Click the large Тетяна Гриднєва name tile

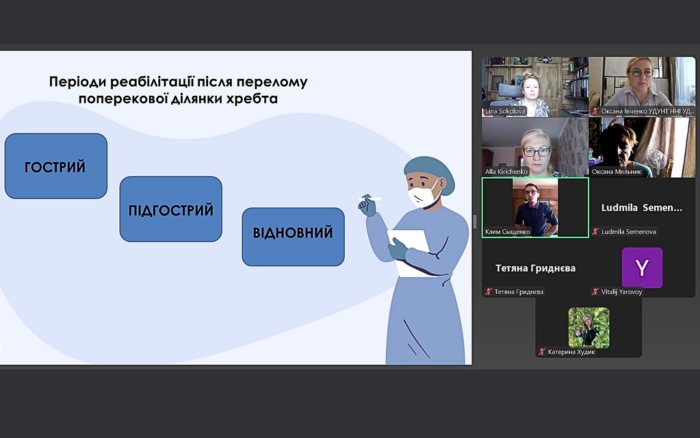click(535, 268)
